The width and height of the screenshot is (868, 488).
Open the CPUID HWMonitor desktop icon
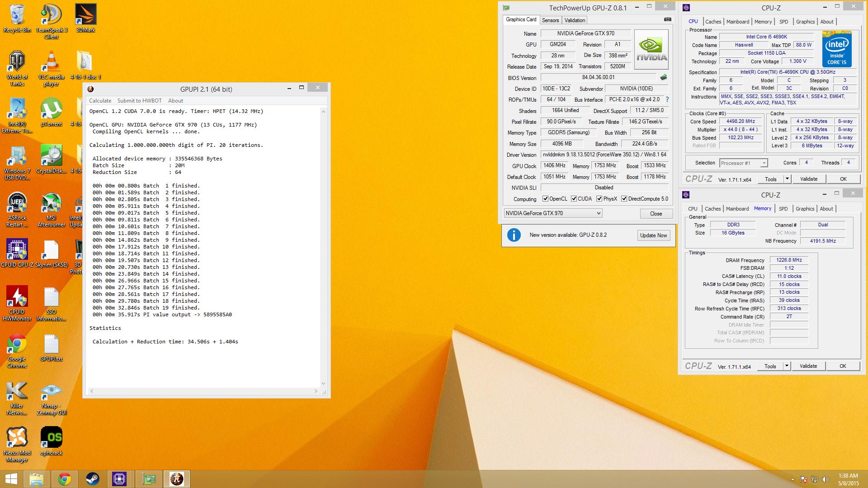click(17, 304)
